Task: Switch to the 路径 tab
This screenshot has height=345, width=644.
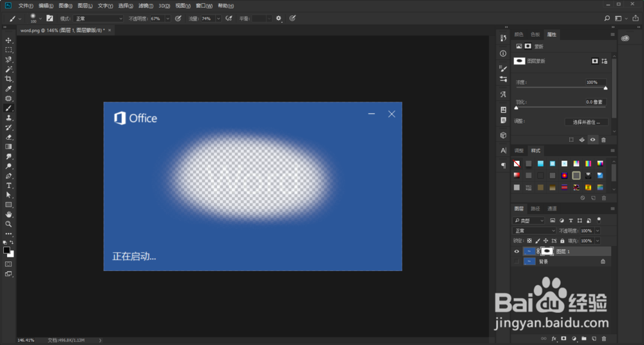Action: [x=536, y=209]
